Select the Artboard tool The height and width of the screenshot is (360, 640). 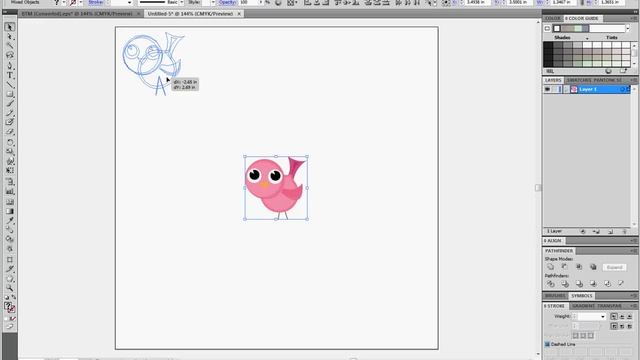10,260
